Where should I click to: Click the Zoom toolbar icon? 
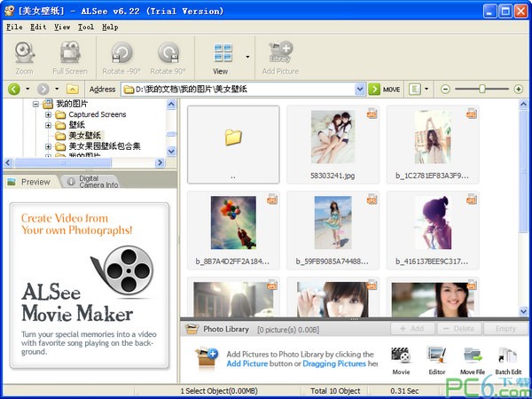click(24, 56)
